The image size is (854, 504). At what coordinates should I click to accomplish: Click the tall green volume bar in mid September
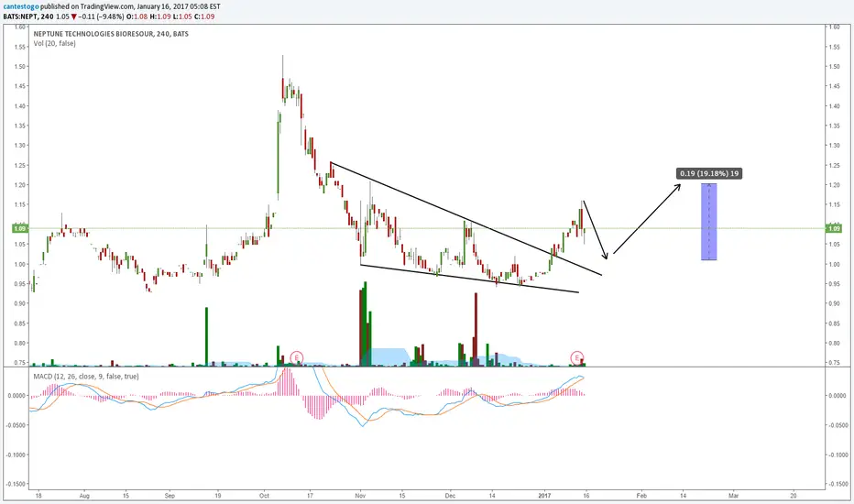[x=206, y=336]
